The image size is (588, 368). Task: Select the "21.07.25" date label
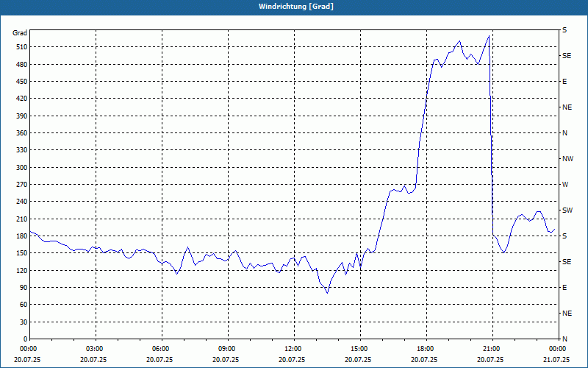(x=556, y=360)
